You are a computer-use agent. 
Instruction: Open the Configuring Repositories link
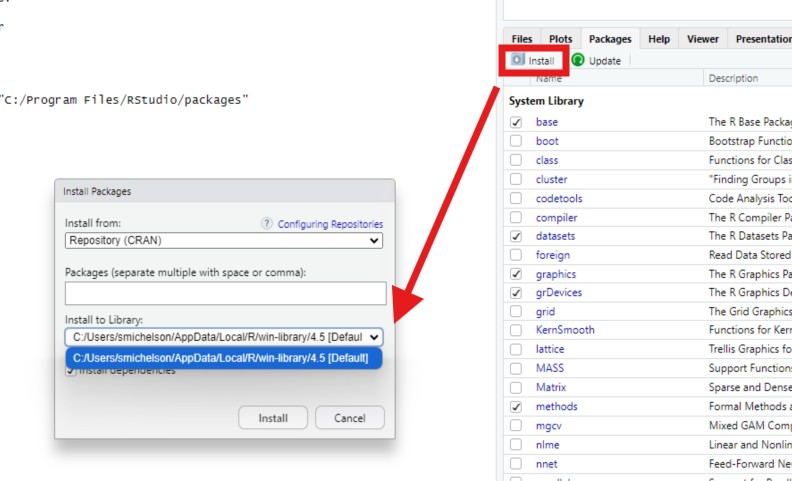(330, 224)
